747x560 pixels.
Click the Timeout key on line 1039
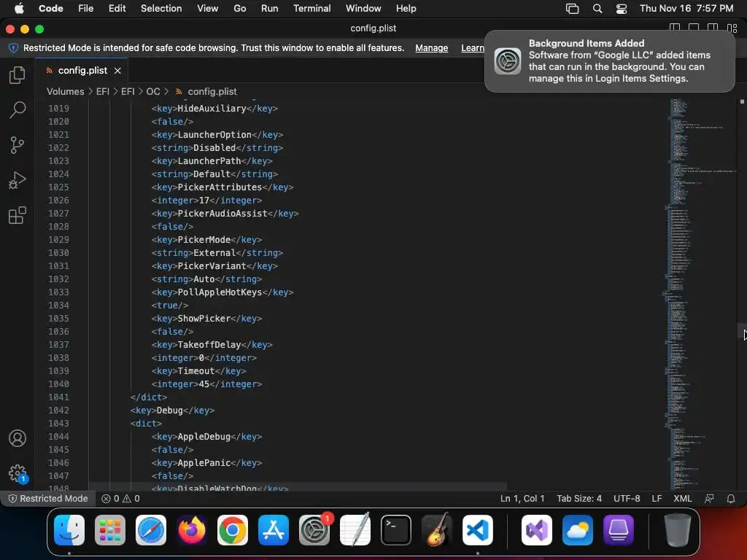(196, 371)
